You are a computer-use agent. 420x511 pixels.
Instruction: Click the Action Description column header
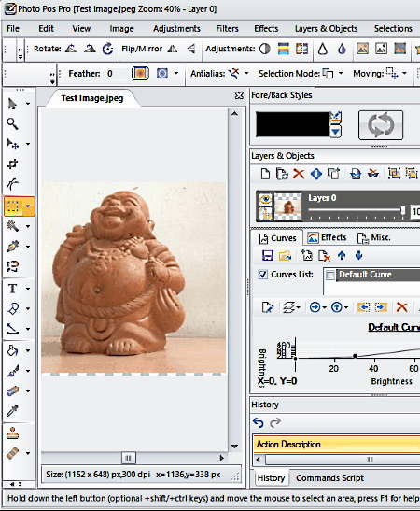point(336,444)
